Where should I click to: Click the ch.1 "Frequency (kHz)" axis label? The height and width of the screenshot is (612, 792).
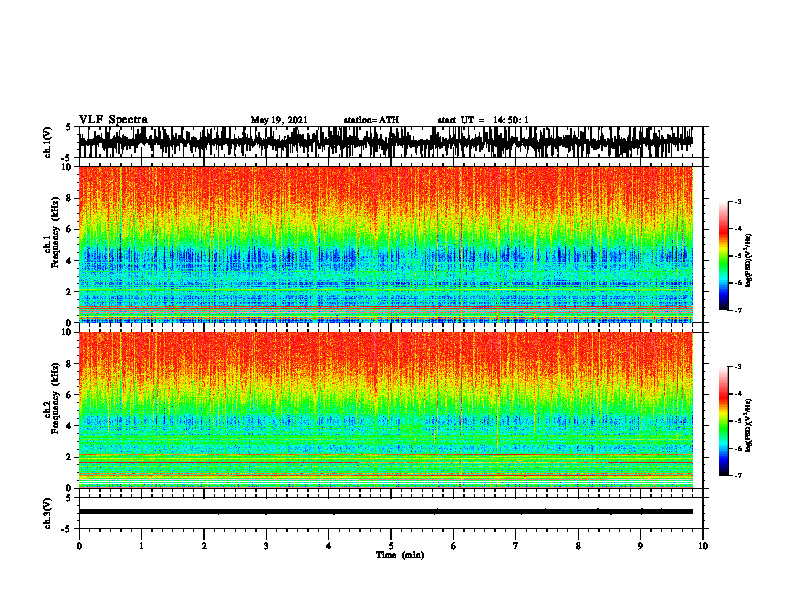click(x=56, y=233)
